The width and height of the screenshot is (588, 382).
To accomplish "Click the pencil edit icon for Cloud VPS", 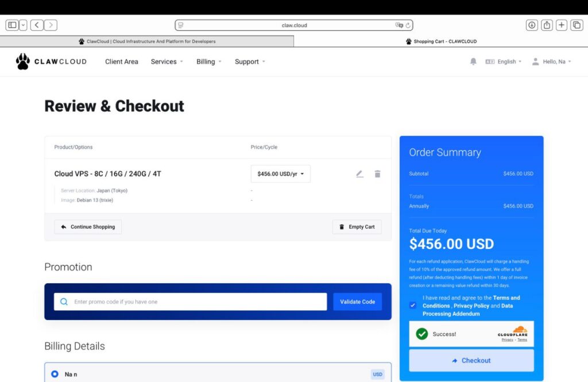I will [x=359, y=174].
